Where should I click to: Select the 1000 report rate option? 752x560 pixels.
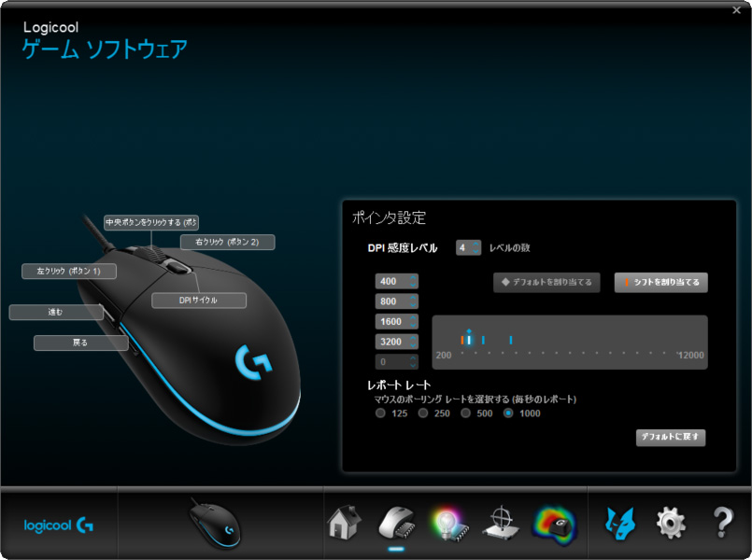(509, 413)
